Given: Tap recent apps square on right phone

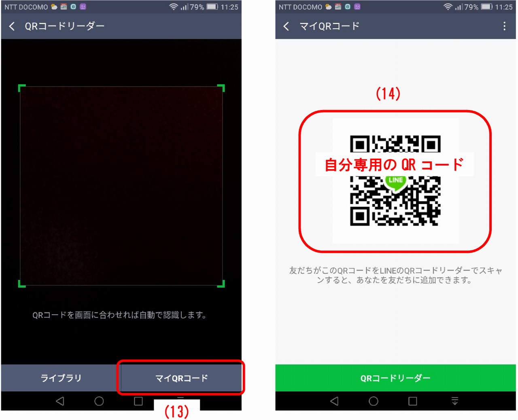Looking at the screenshot, I should 413,401.
